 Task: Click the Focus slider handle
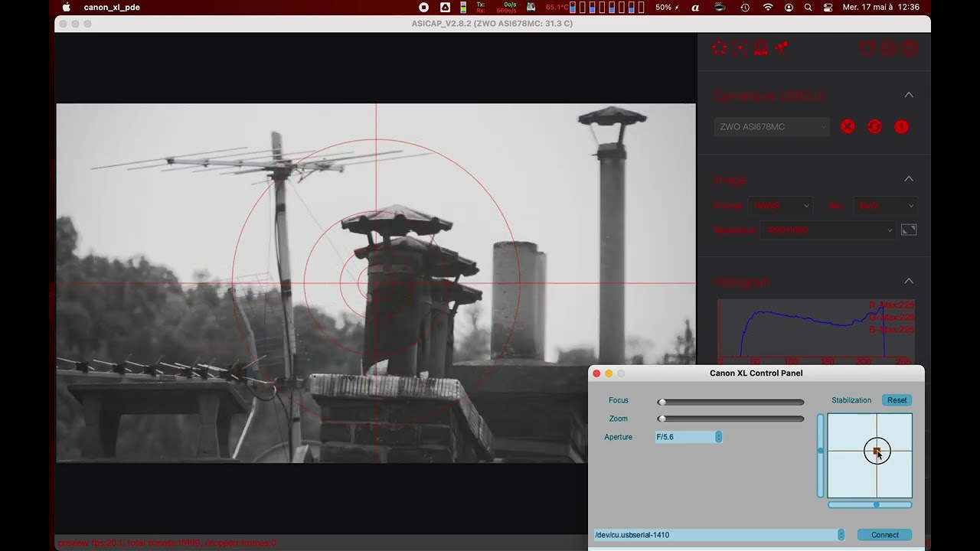click(661, 402)
